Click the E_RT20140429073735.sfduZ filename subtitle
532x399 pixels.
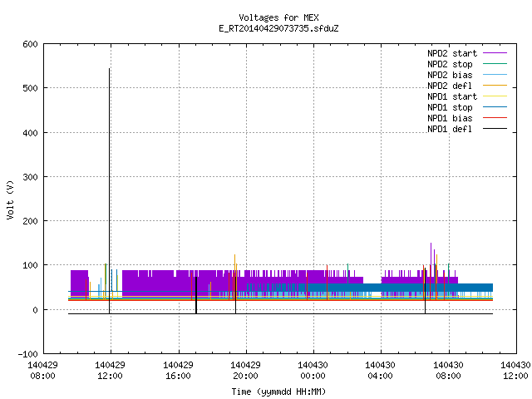point(278,28)
